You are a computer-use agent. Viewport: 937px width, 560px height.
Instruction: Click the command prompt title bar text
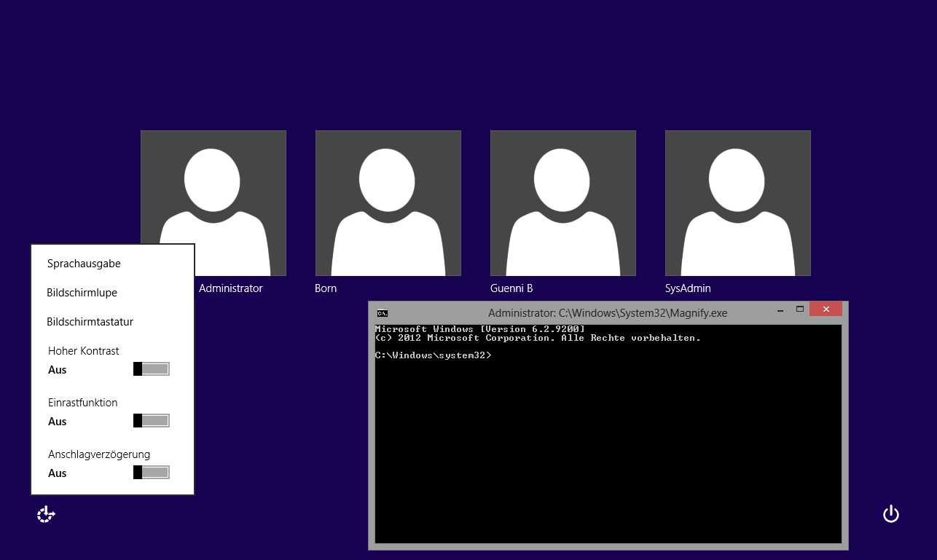(x=608, y=313)
